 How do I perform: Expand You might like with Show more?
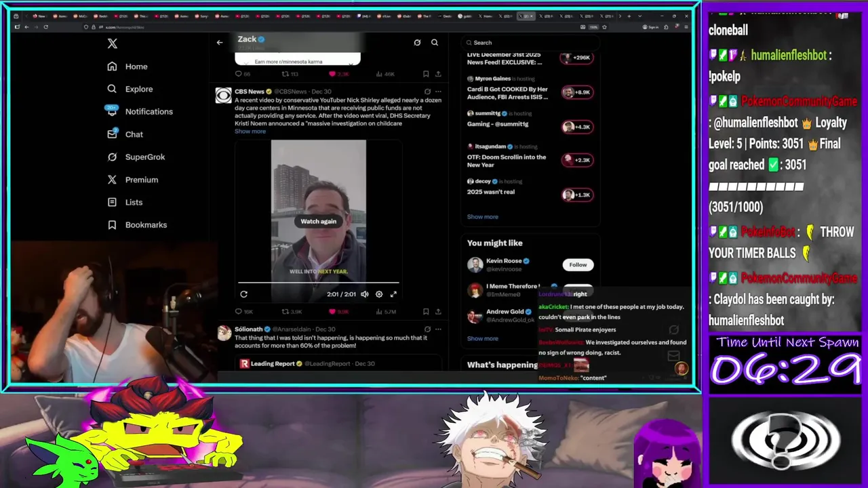click(x=483, y=338)
